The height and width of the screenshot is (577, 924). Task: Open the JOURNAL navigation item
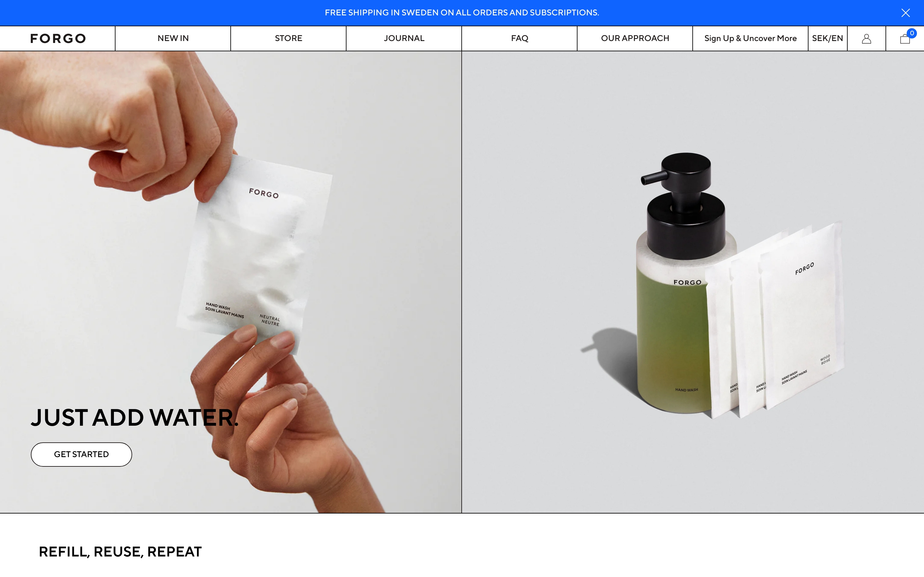[x=404, y=38]
